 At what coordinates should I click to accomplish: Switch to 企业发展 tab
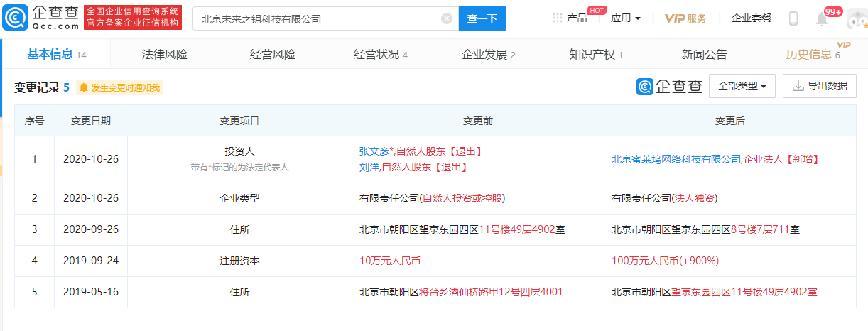pos(489,54)
